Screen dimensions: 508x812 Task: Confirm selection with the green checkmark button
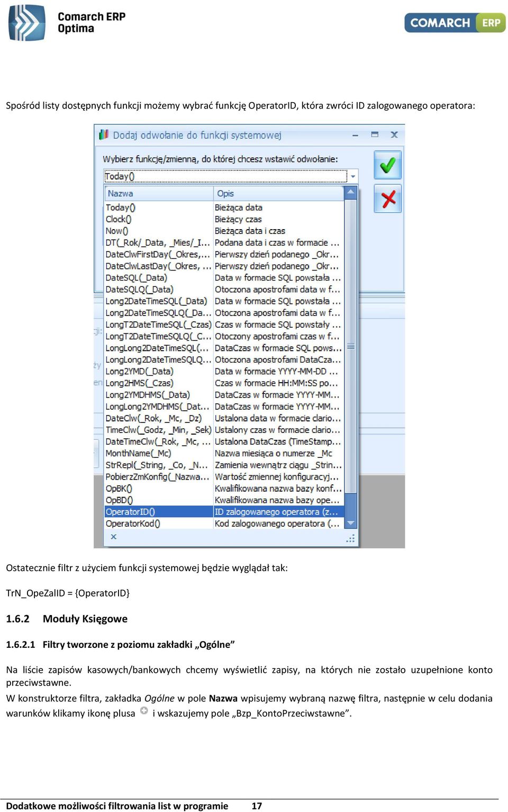388,165
